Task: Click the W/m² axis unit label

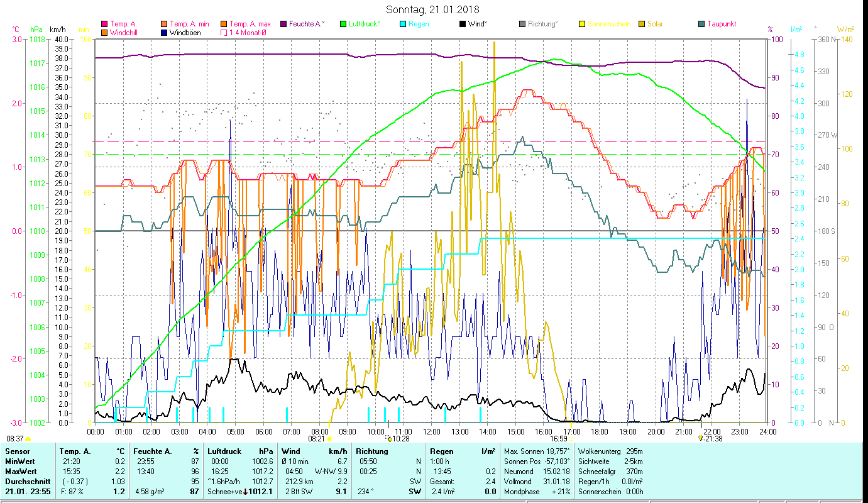Action: pos(845,30)
